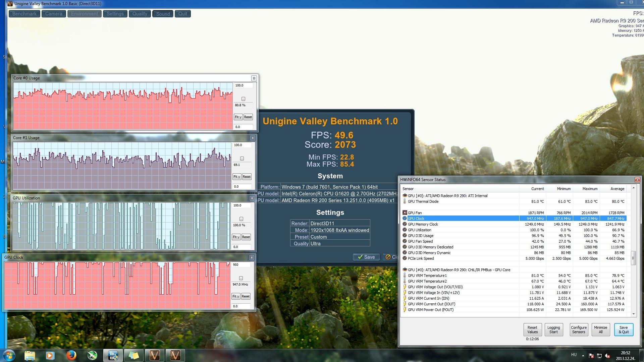The width and height of the screenshot is (644, 362).
Task: Click the PCIe Link Speed sensor icon
Action: coord(405,258)
